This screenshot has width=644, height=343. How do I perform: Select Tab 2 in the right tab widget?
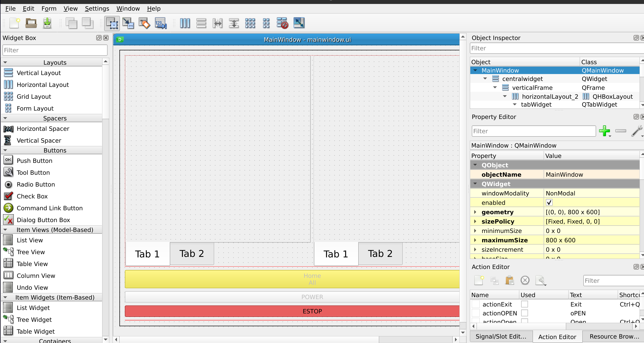380,253
